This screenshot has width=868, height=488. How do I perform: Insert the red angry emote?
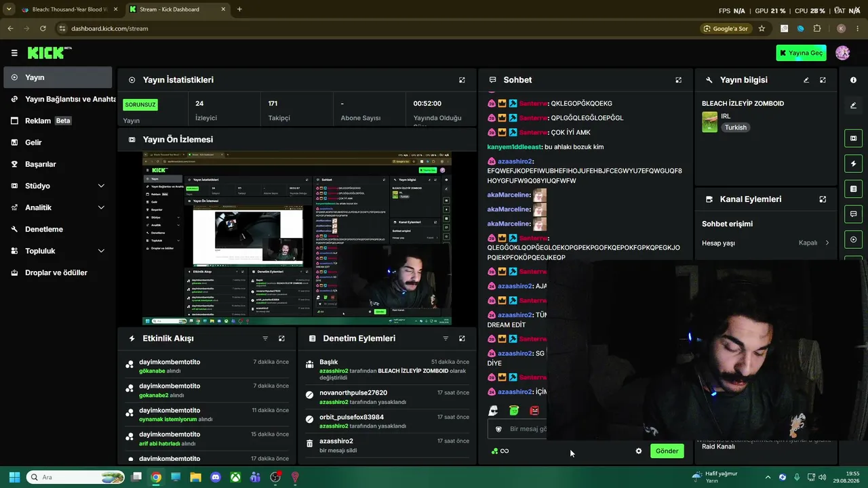click(x=534, y=411)
